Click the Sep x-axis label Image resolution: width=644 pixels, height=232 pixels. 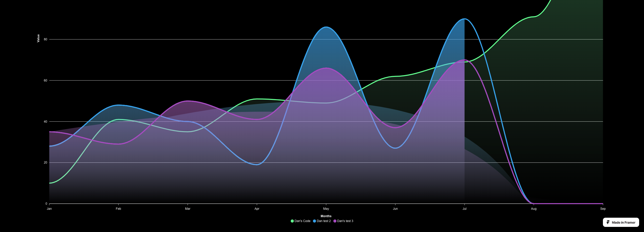click(x=603, y=209)
